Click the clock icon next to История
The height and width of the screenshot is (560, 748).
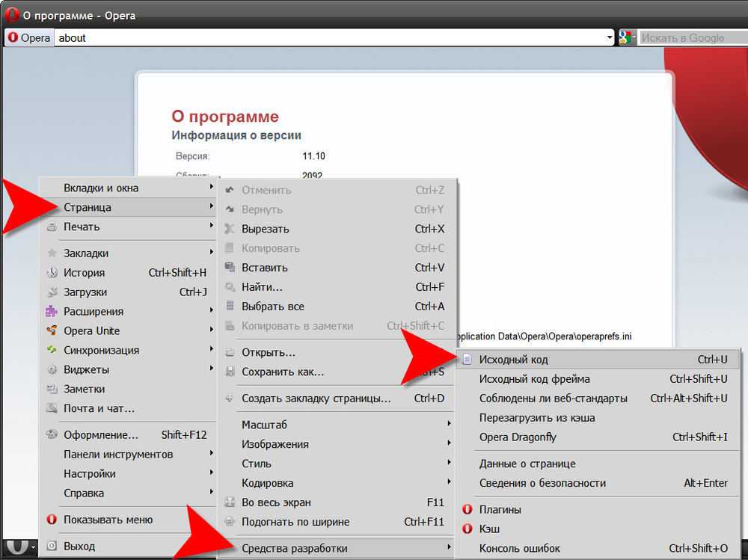52,273
